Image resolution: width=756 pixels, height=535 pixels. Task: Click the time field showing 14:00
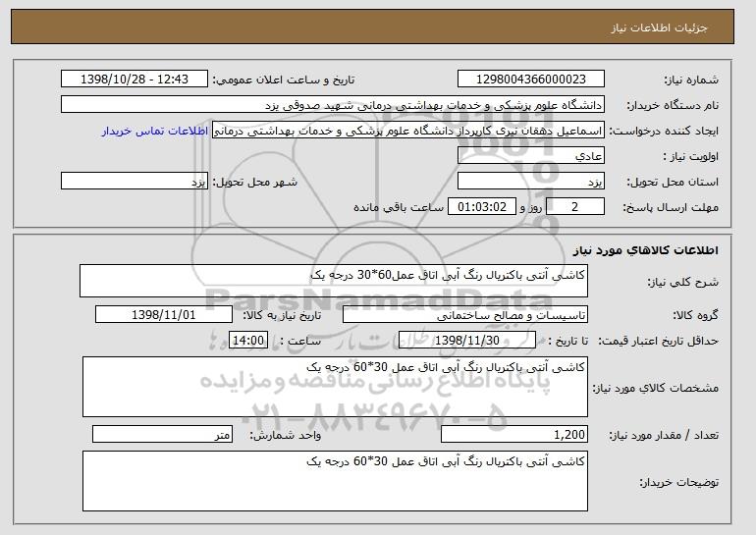[247, 341]
